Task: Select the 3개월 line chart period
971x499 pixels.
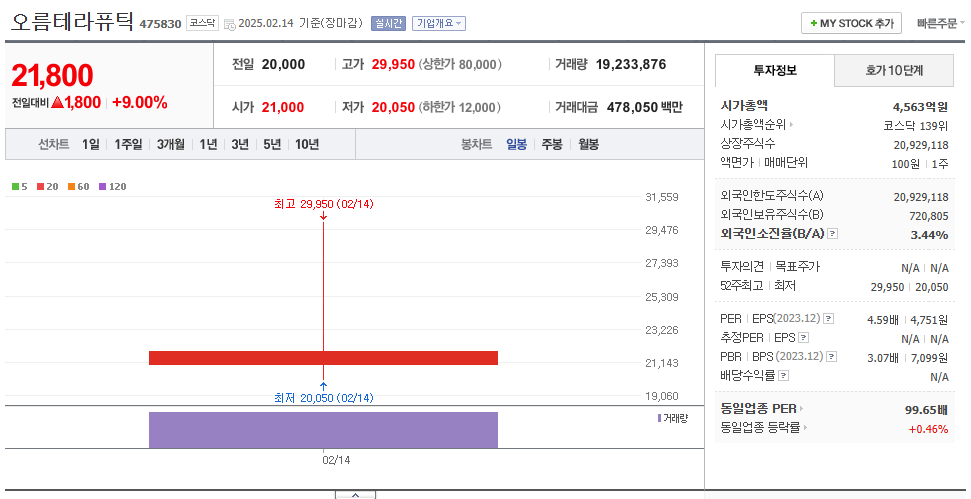Action: [170, 144]
